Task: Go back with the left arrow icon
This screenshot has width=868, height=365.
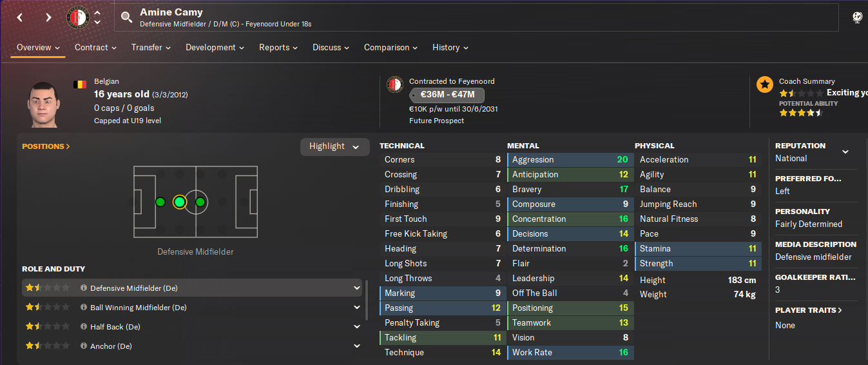Action: click(x=20, y=17)
